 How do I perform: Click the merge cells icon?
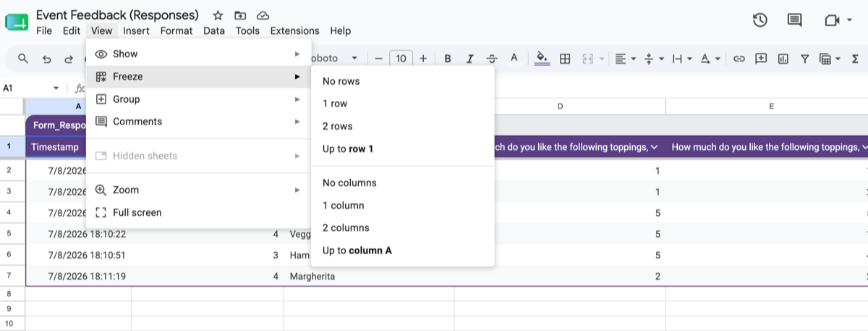[x=587, y=59]
